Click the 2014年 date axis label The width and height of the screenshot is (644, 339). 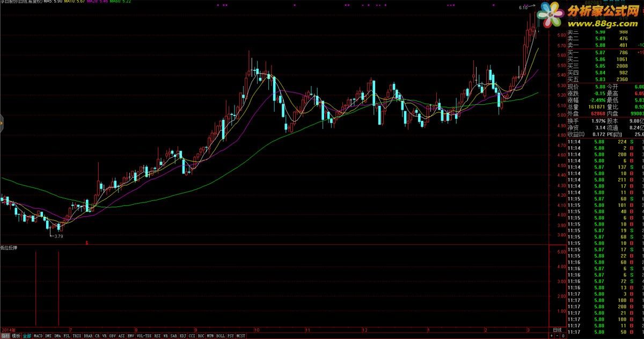tap(8, 329)
